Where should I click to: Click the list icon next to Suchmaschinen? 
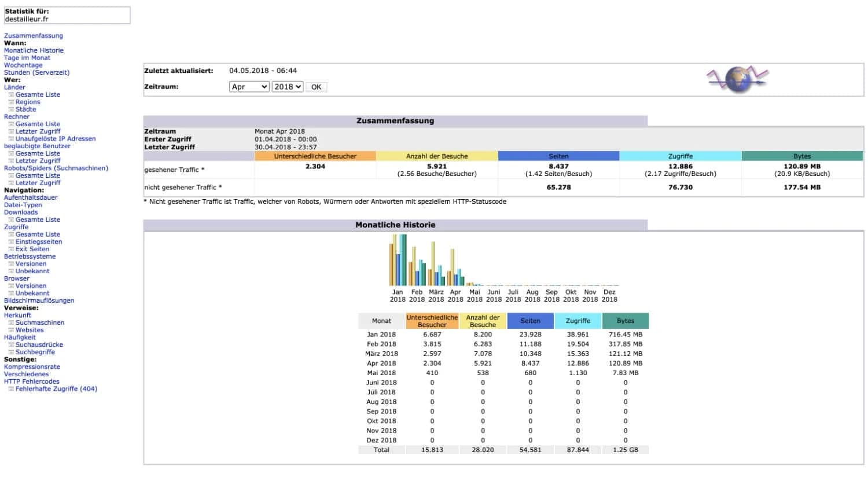point(11,322)
